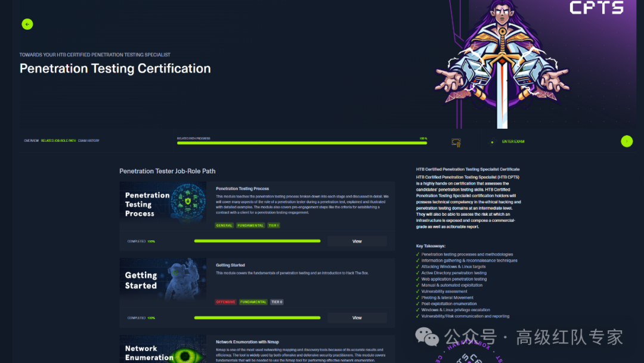Click the Getting Started completion progress bar
The width and height of the screenshot is (644, 363).
[x=257, y=318]
